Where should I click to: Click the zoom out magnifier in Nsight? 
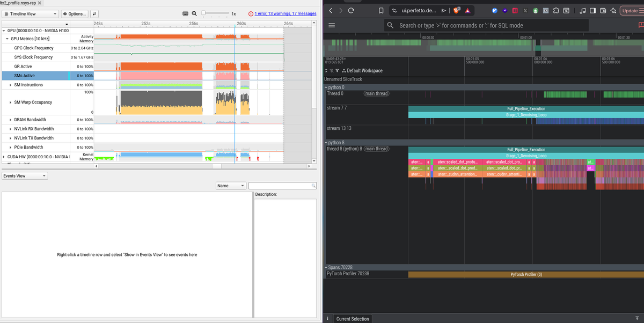click(194, 13)
